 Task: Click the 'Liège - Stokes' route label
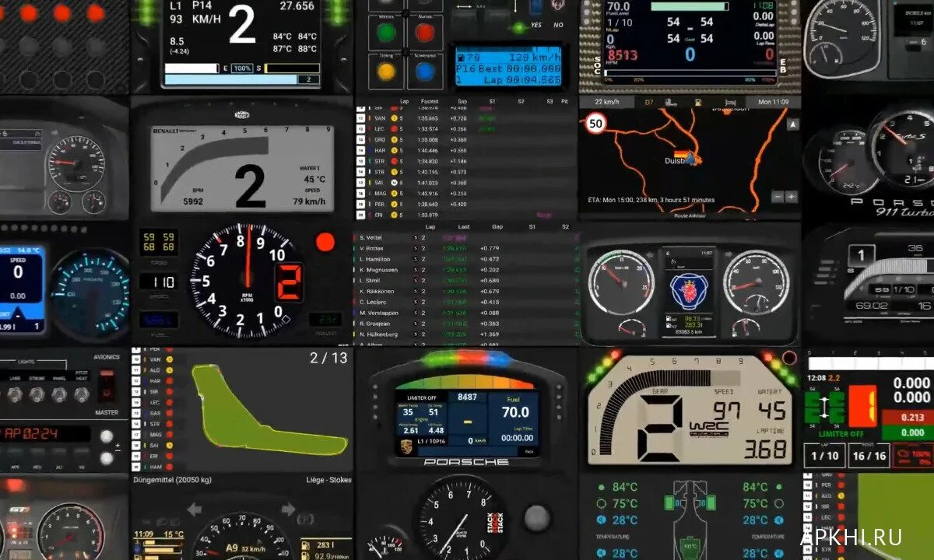329,480
